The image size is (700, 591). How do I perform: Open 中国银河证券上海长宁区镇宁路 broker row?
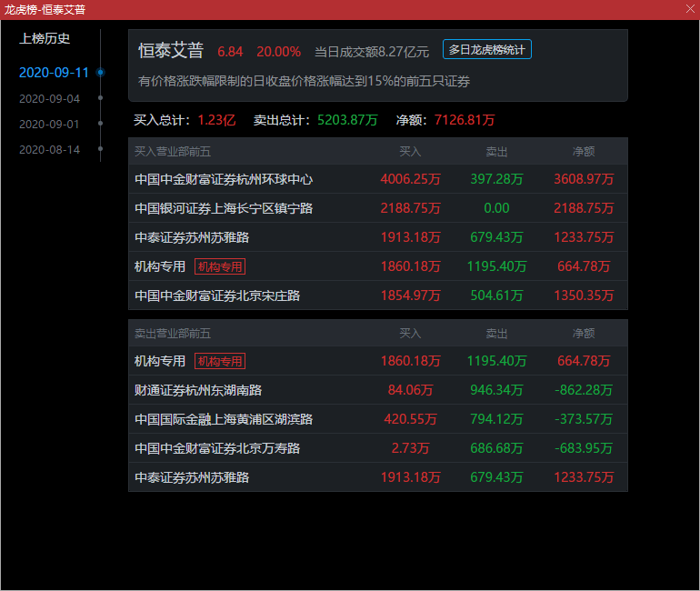(x=224, y=208)
